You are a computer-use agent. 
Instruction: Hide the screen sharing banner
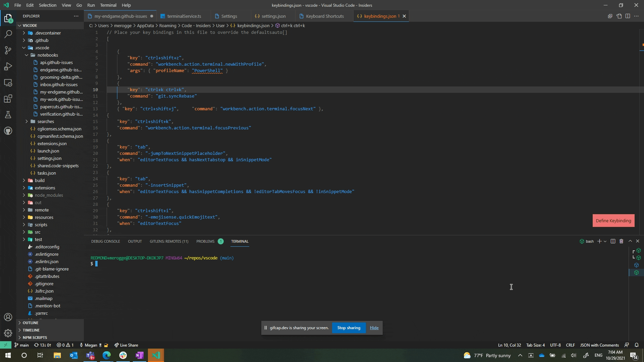tap(374, 328)
